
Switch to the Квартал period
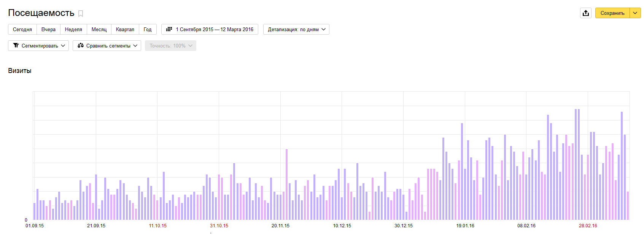click(125, 29)
